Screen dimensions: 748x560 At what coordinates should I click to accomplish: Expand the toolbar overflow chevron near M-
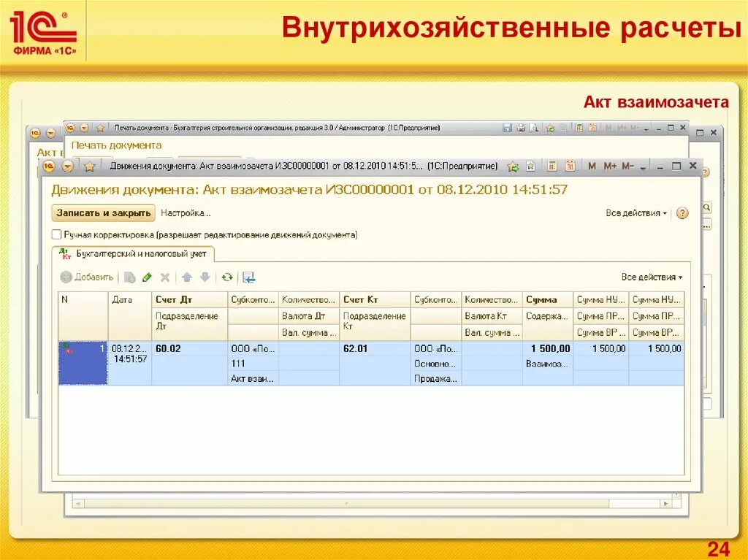(x=644, y=166)
